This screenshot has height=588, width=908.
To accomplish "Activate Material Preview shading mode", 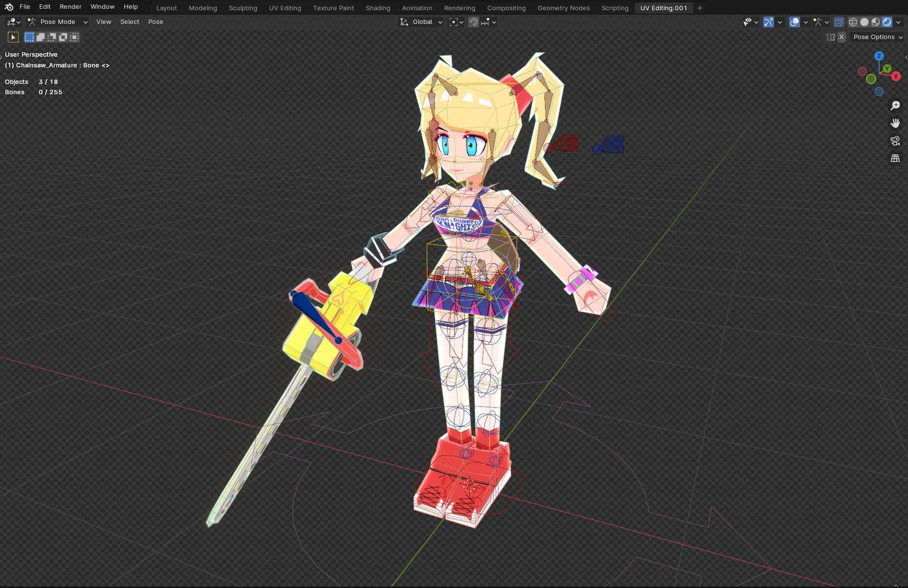I will pyautogui.click(x=876, y=22).
